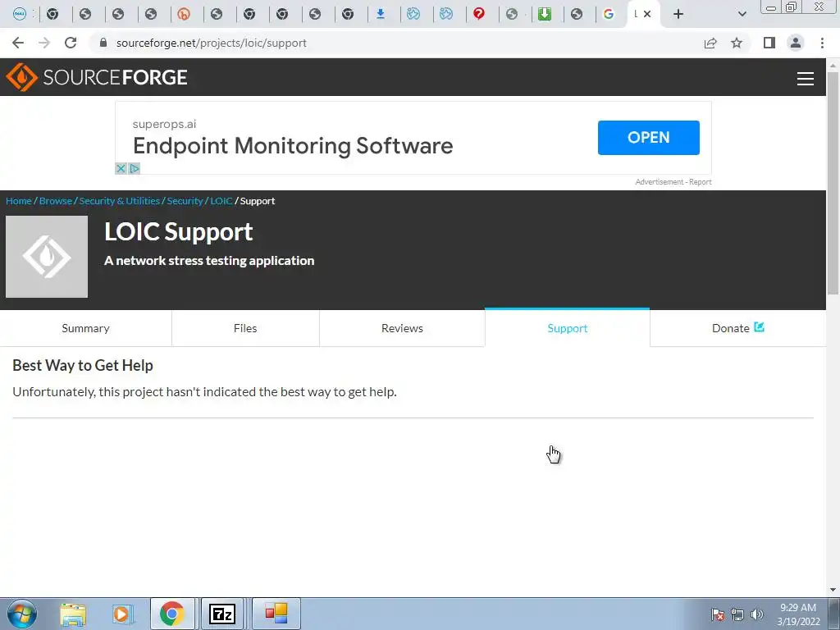Click the SourceForge logo
The width and height of the screenshot is (840, 630).
click(97, 77)
